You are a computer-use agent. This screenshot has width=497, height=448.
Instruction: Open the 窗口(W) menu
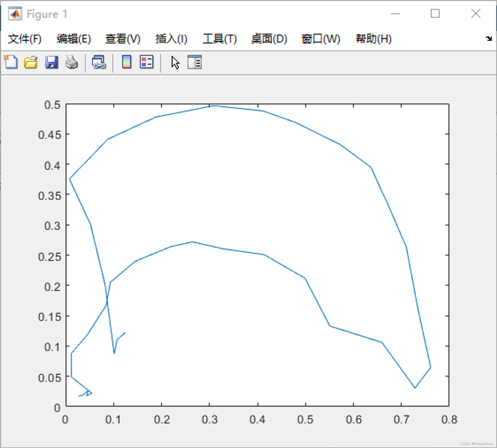321,39
